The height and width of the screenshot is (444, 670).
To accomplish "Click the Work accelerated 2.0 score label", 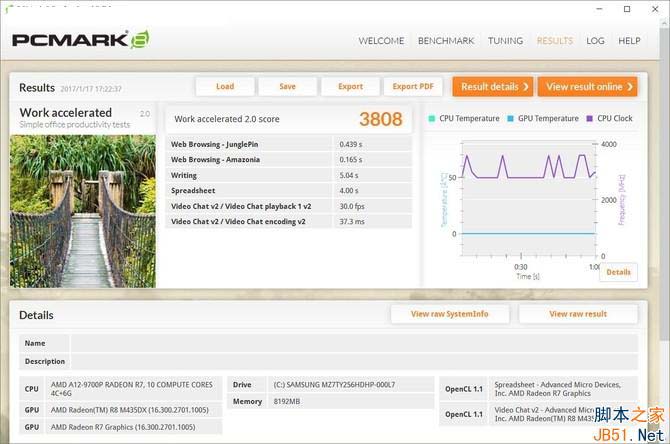I will (x=226, y=119).
